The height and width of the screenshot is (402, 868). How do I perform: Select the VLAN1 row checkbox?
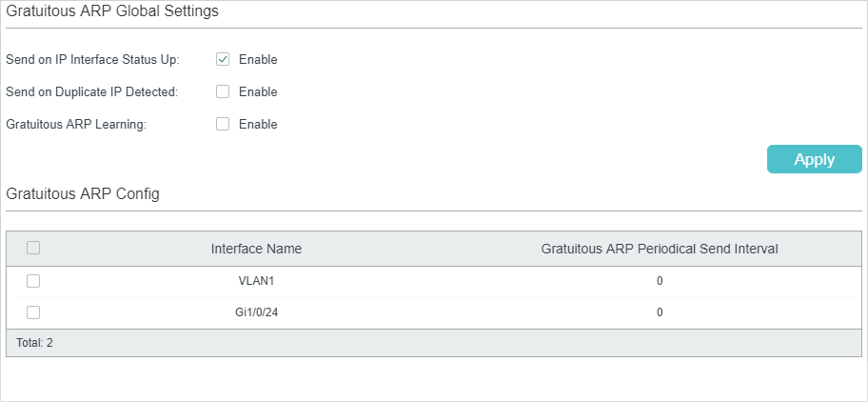tap(33, 281)
